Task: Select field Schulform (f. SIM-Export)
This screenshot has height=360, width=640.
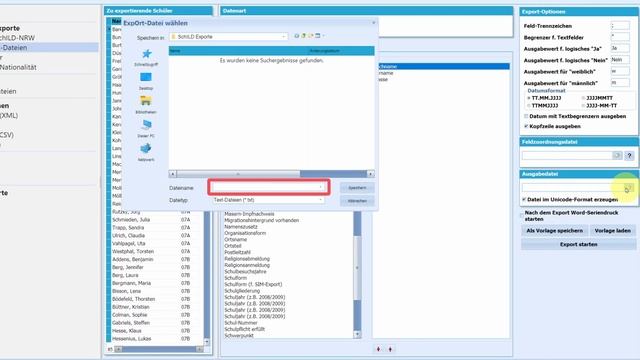Action: pyautogui.click(x=253, y=284)
